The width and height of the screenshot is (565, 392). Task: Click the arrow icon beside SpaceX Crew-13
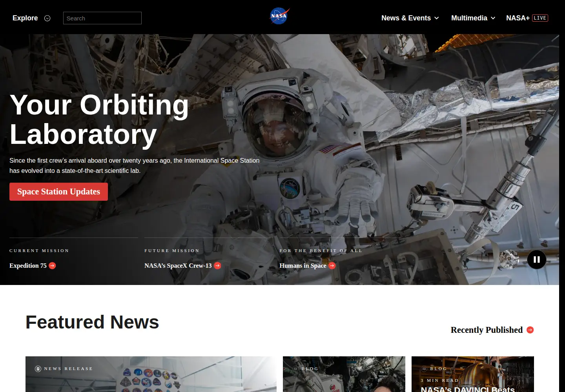[217, 266]
